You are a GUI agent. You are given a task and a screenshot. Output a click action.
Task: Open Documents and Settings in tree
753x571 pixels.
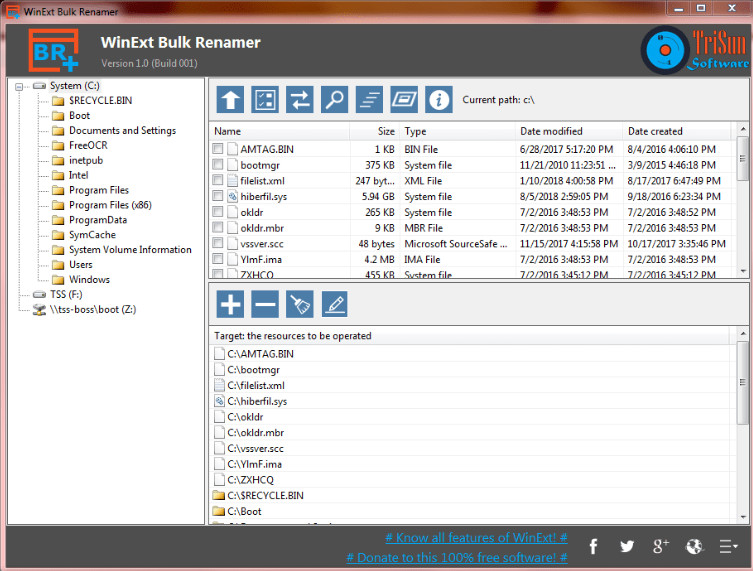[x=122, y=131]
